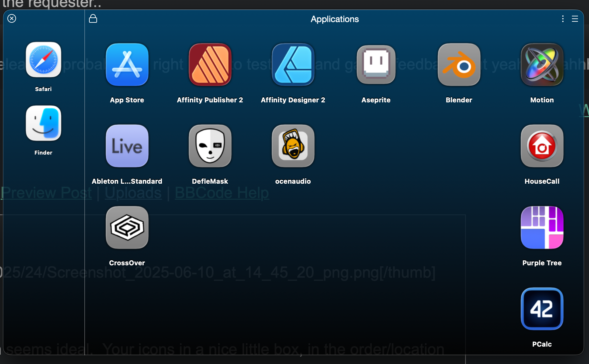Toggle the lock icon in header
This screenshot has width=589, height=364.
[x=93, y=19]
